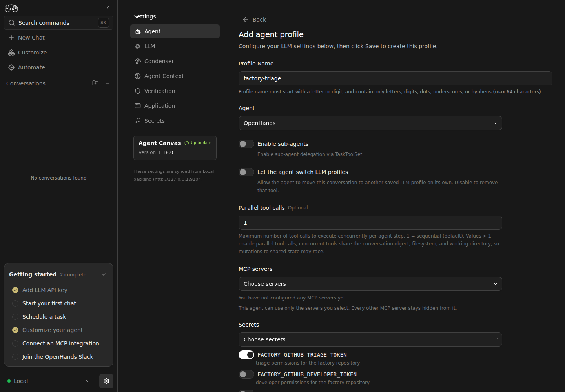
Task: Click Join the OpenHands Slack link
Action: pyautogui.click(x=58, y=357)
